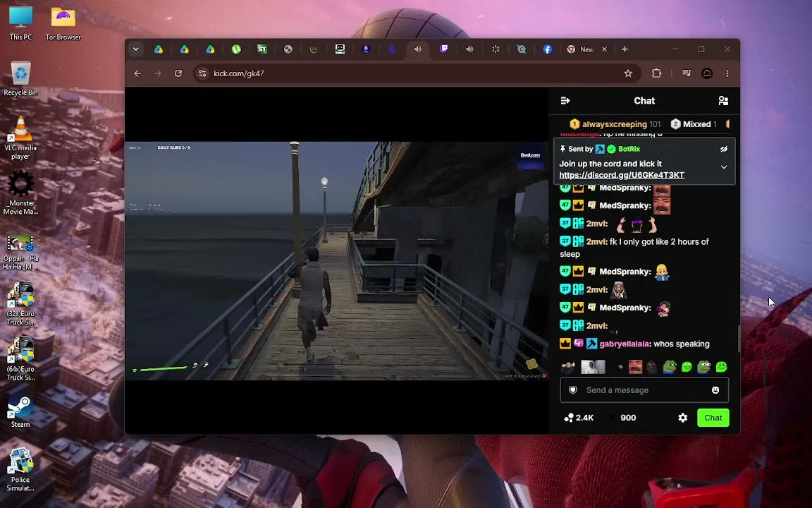
Task: Open the discord.gg/U6GKe4T3KT link
Action: click(622, 175)
